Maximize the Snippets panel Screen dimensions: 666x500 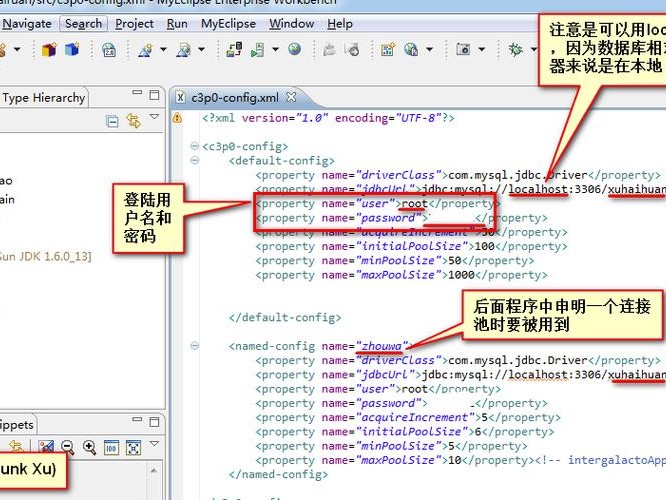154,422
